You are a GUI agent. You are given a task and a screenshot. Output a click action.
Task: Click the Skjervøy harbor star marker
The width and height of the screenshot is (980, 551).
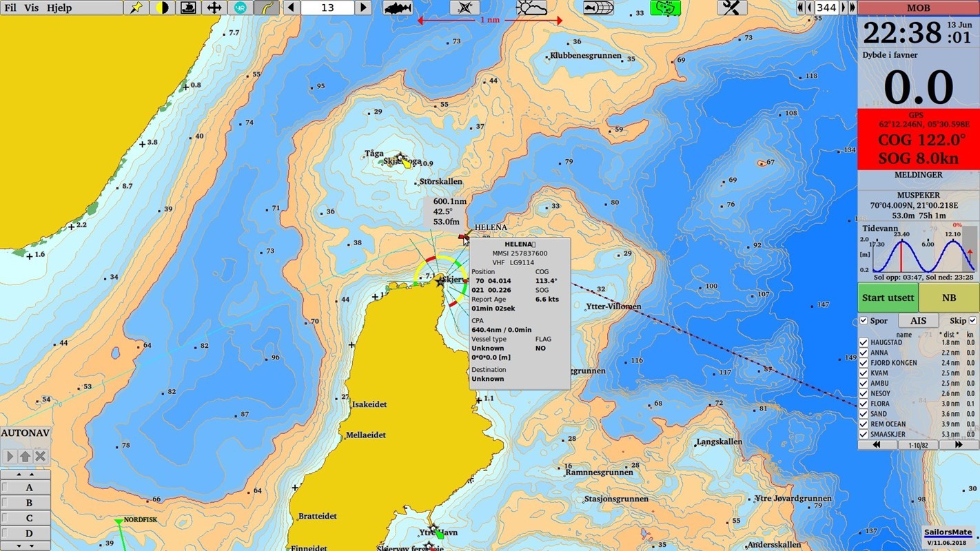click(x=440, y=282)
